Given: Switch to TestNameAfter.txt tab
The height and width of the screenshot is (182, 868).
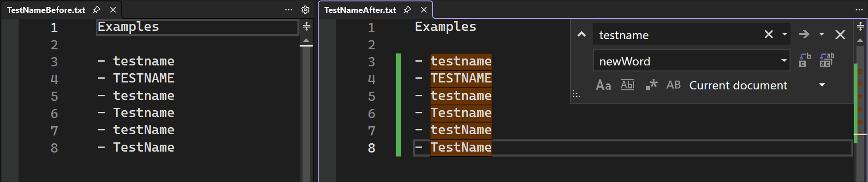Looking at the screenshot, I should 360,10.
